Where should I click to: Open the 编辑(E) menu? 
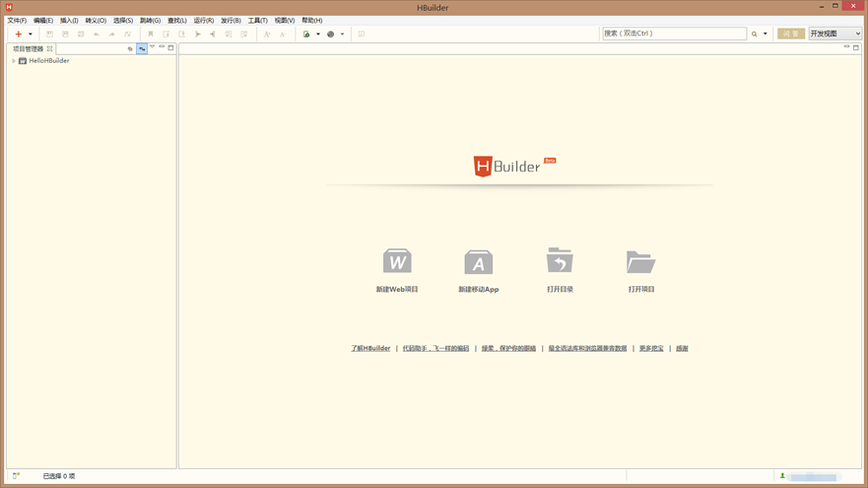coord(43,21)
